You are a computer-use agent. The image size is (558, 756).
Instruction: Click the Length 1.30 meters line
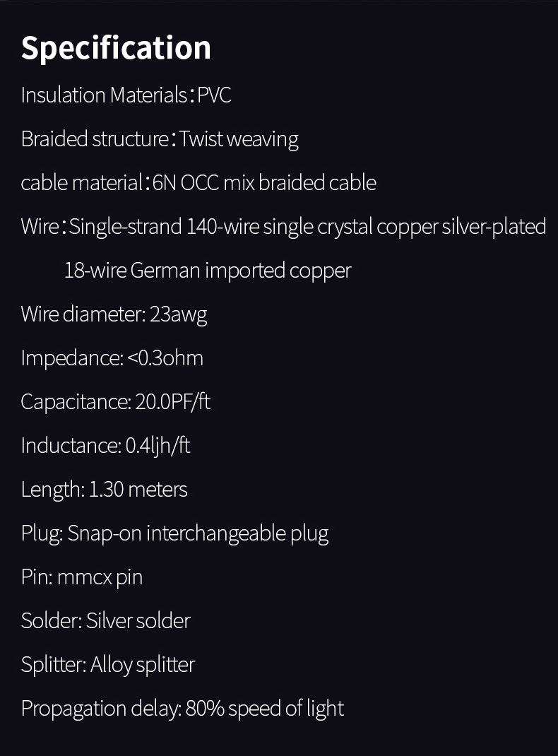[x=105, y=489]
